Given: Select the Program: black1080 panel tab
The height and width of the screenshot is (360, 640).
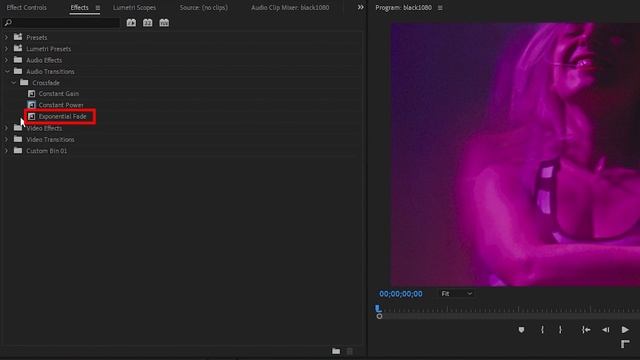Looking at the screenshot, I should click(x=403, y=7).
